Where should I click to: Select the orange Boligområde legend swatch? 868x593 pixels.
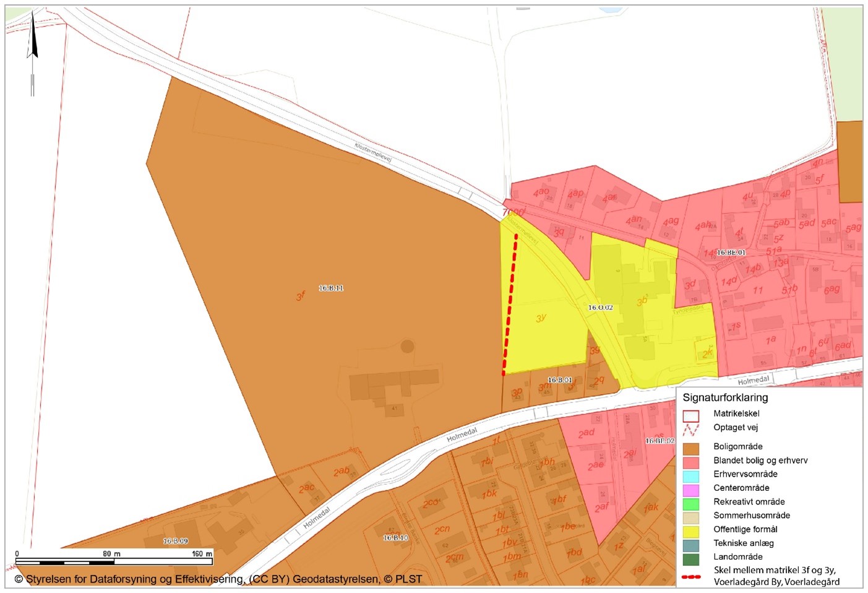pyautogui.click(x=690, y=448)
